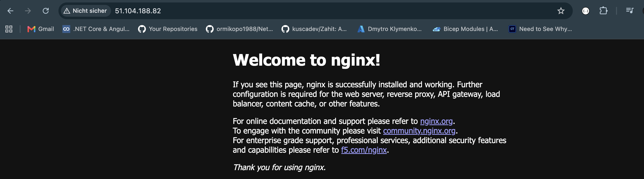
Task: Click the forward navigation arrow
Action: [x=28, y=11]
